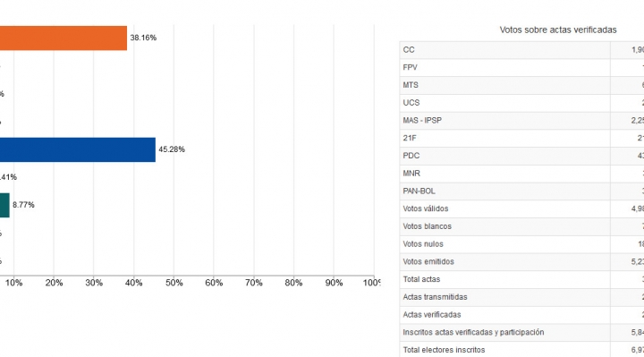This screenshot has width=644, height=357.
Task: Click the blue 45.28% bar
Action: click(78, 149)
